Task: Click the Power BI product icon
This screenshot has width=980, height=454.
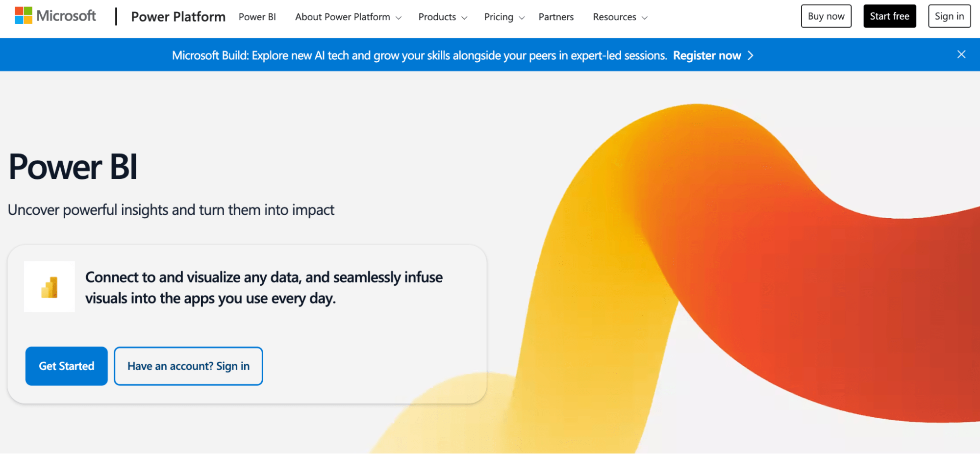Action: [50, 287]
